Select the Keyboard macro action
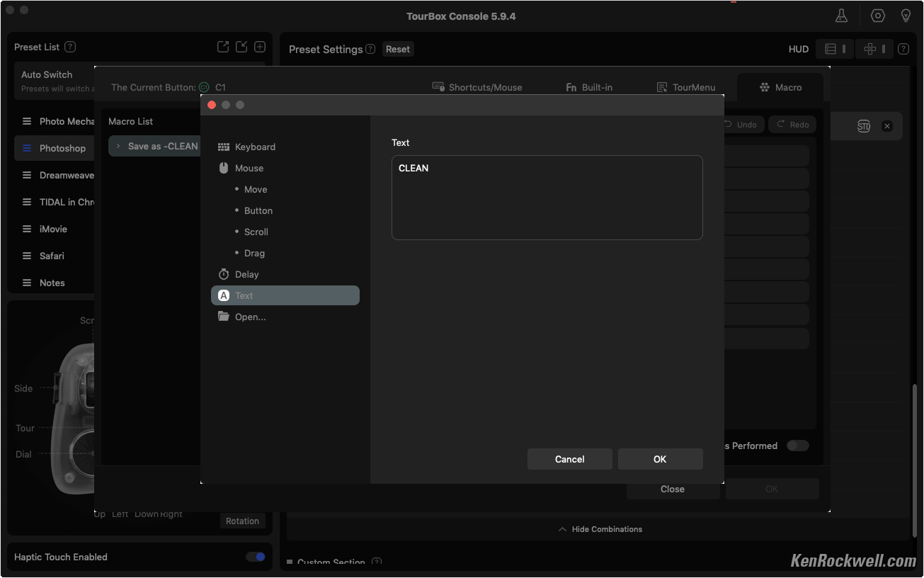The width and height of the screenshot is (924, 578). pyautogui.click(x=255, y=147)
